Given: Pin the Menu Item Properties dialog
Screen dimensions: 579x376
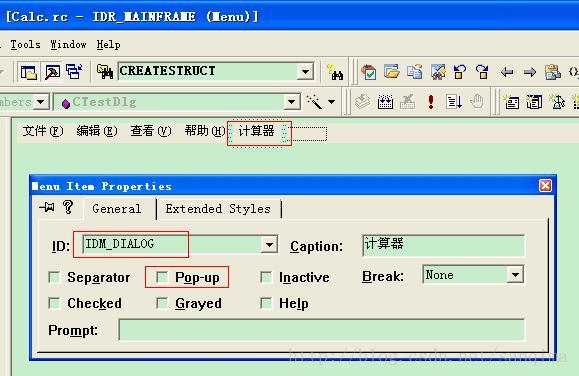Looking at the screenshot, I should pyautogui.click(x=47, y=207).
